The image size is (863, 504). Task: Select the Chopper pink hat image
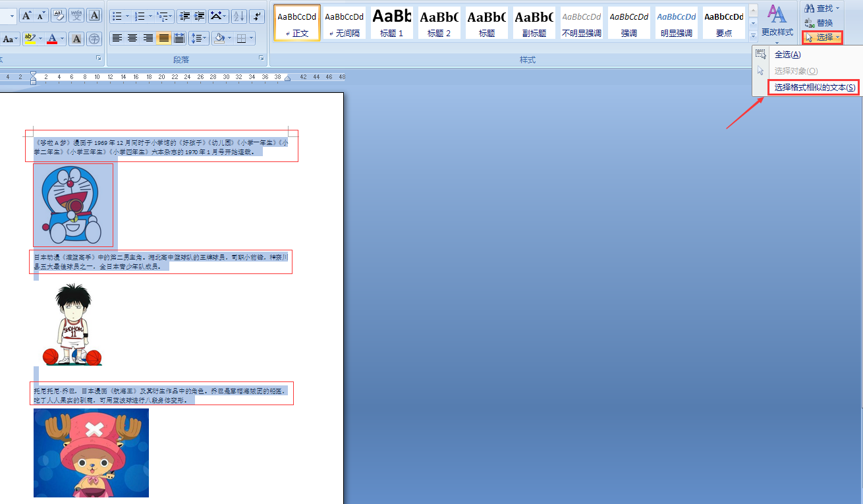[x=91, y=453]
